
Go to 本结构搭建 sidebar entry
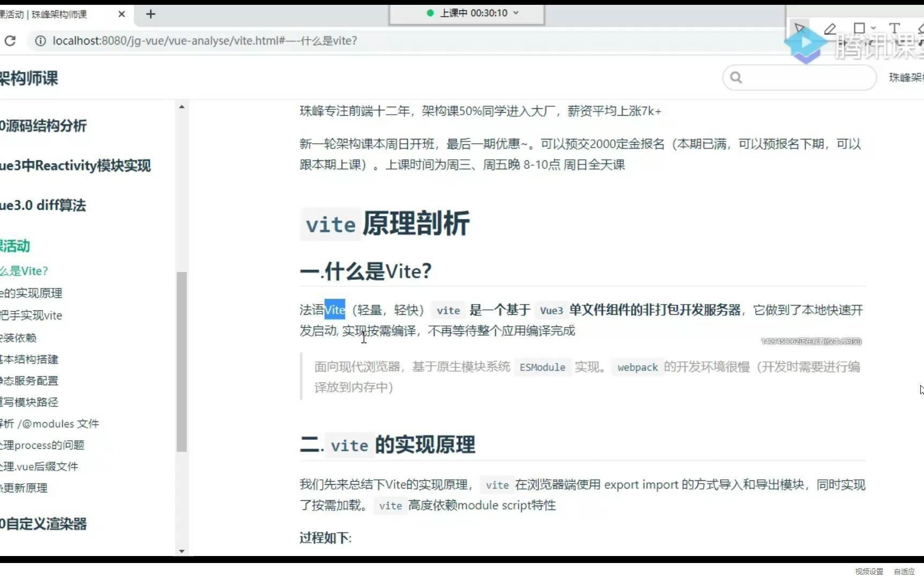(x=29, y=359)
